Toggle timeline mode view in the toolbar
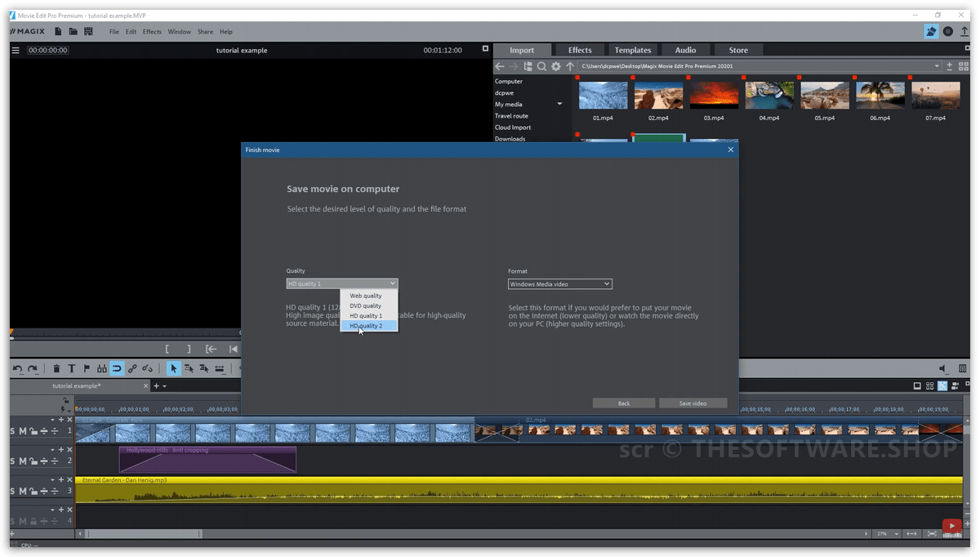 942,385
